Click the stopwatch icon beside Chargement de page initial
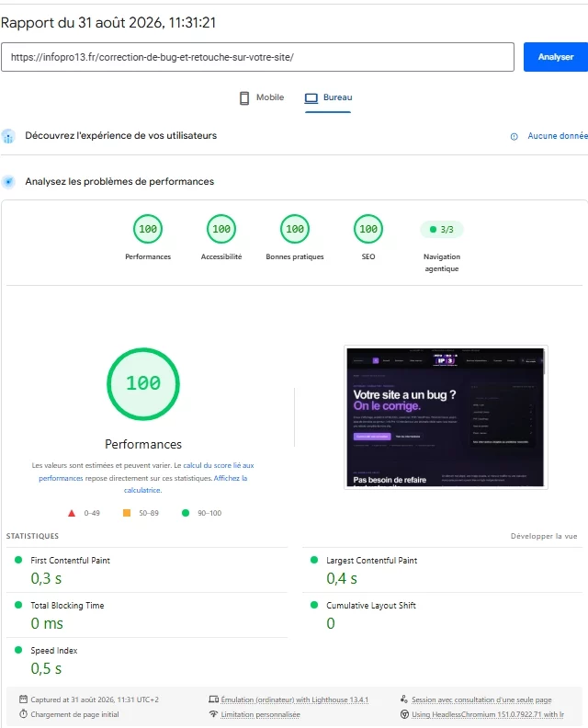The height and width of the screenshot is (728, 588). coord(23,714)
